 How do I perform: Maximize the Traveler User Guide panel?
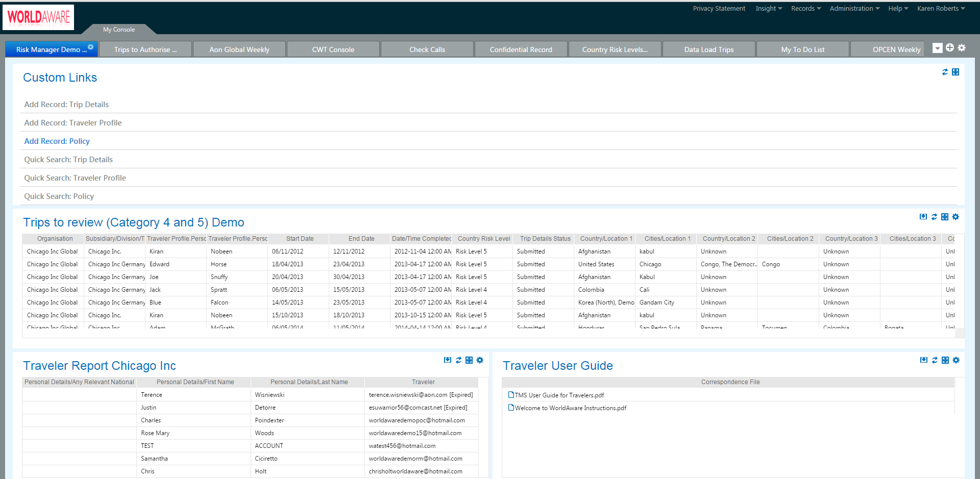coord(945,360)
